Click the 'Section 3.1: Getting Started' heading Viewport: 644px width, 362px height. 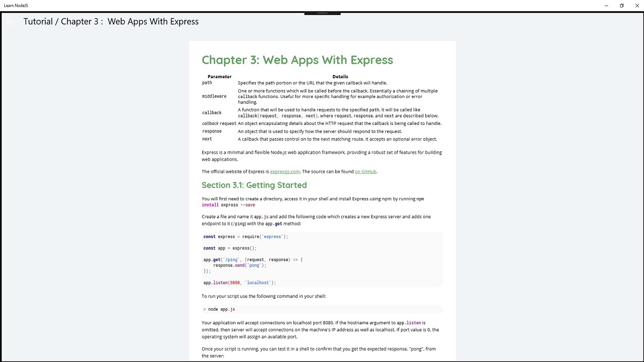point(254,185)
